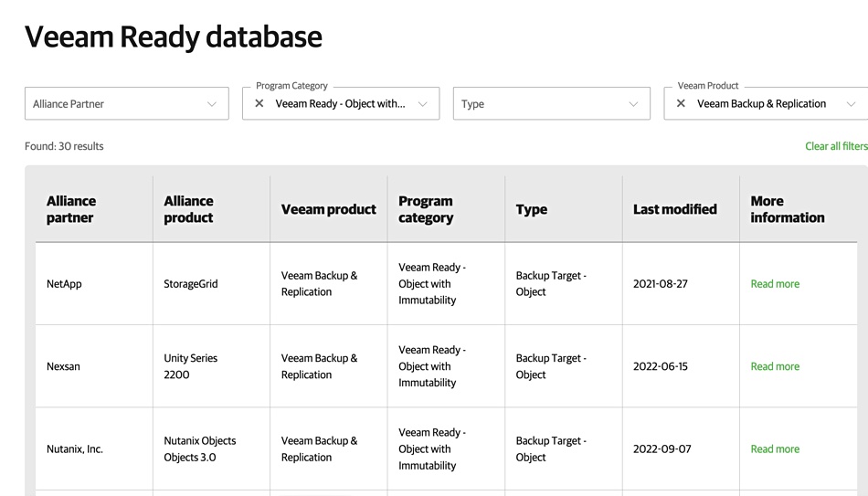
Task: Clear the Program Category filter with X
Action: pos(259,103)
